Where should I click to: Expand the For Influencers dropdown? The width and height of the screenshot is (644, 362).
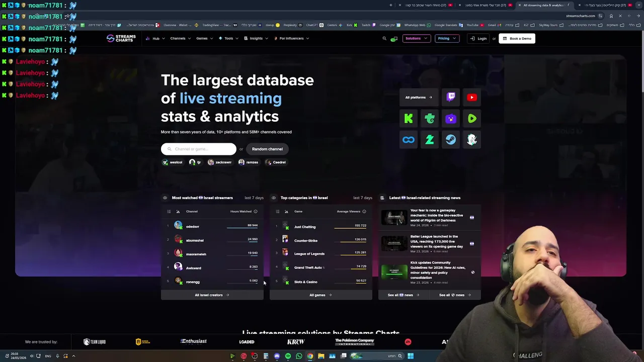(292, 38)
